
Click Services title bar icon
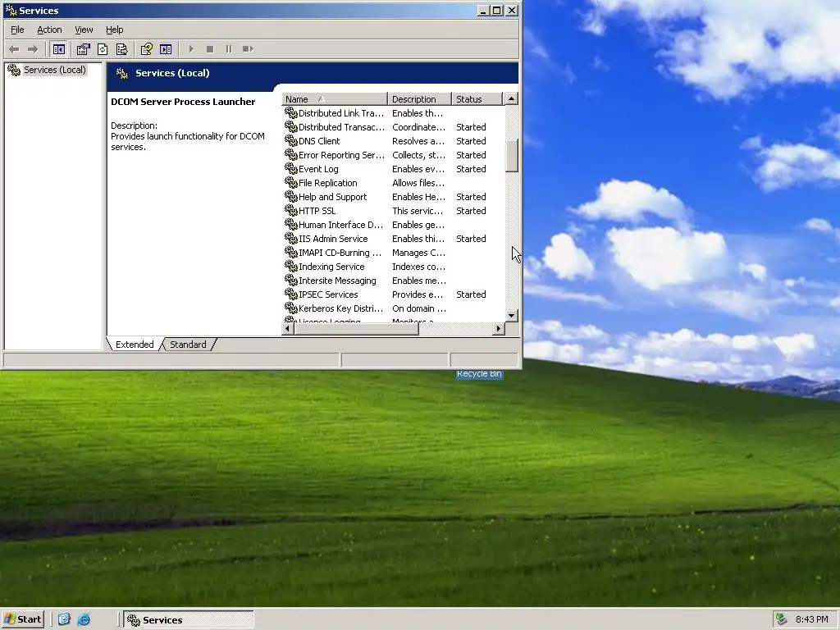click(x=11, y=10)
